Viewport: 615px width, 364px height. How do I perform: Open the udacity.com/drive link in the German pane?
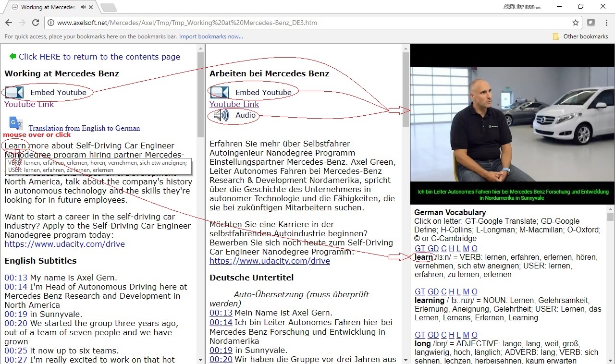coord(270,261)
